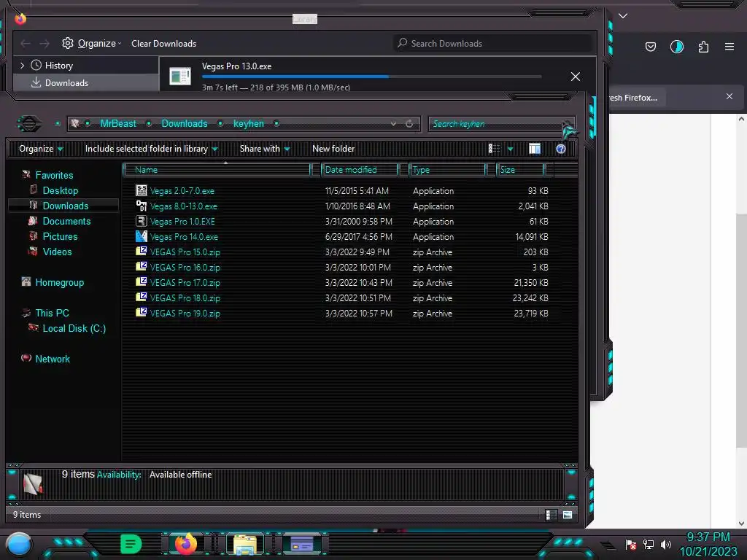Sort files by the Name column
Screen dimensions: 747x560
coord(217,169)
